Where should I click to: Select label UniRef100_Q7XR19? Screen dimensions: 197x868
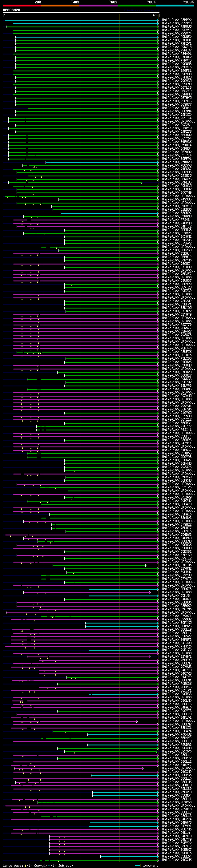click(176, 128)
